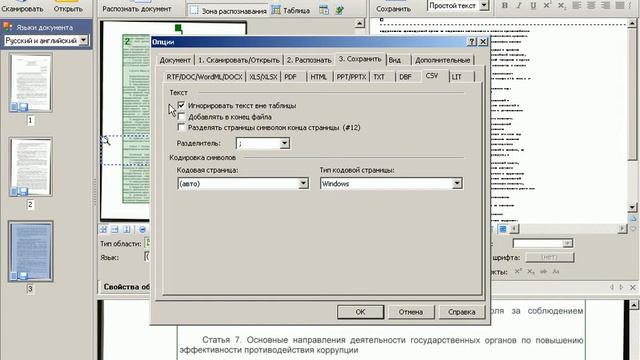Align text right in text toolbar

click(x=606, y=5)
